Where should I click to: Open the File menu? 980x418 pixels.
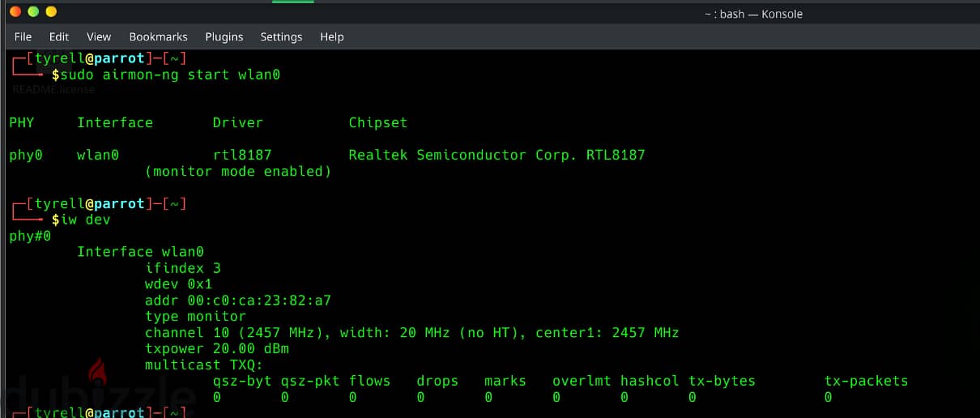(23, 36)
